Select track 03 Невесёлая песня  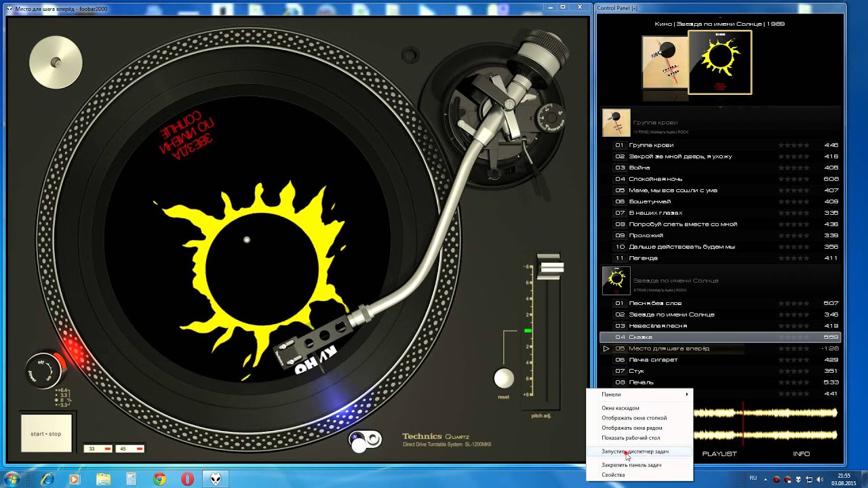(721, 326)
